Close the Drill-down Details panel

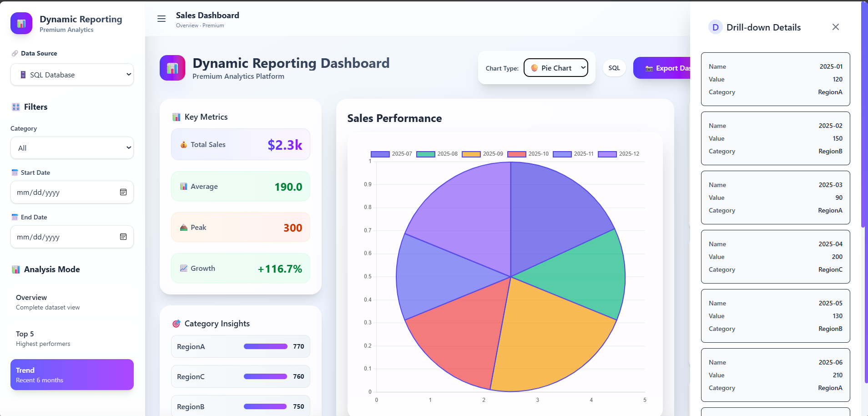pos(835,27)
